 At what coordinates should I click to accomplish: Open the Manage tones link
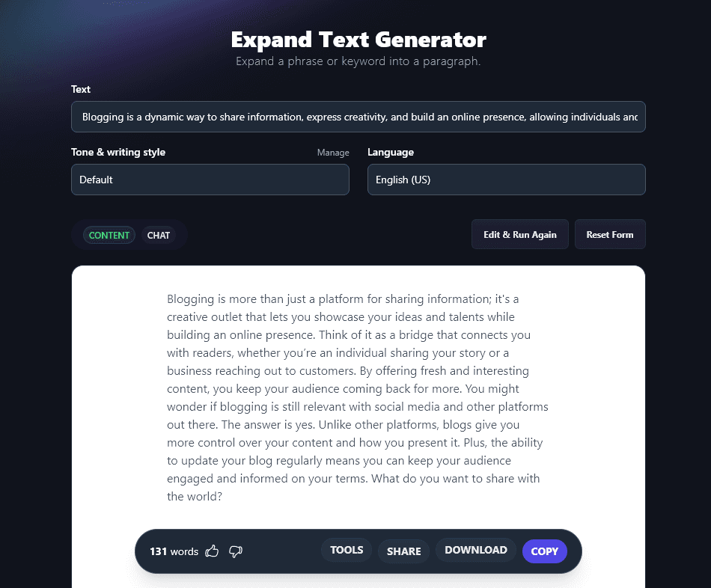point(333,152)
